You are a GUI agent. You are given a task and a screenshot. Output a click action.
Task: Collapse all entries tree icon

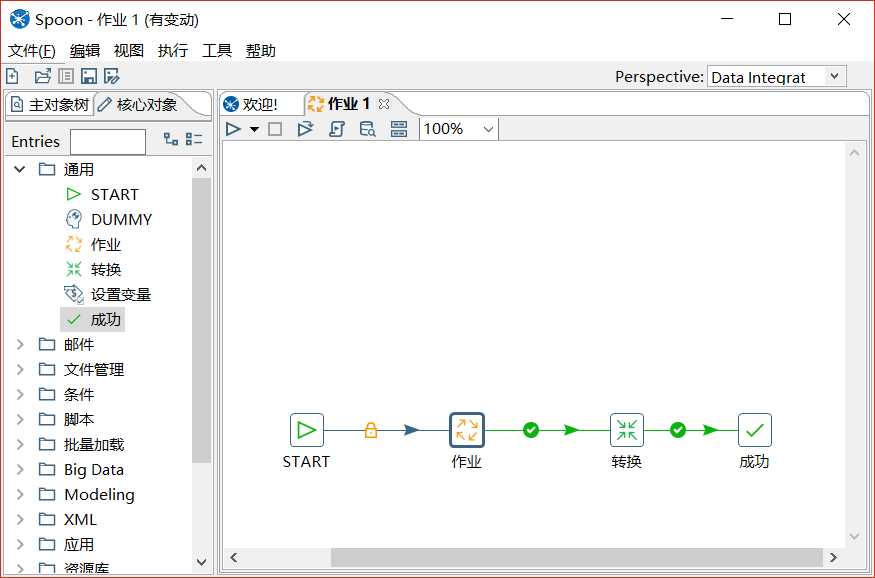[194, 139]
